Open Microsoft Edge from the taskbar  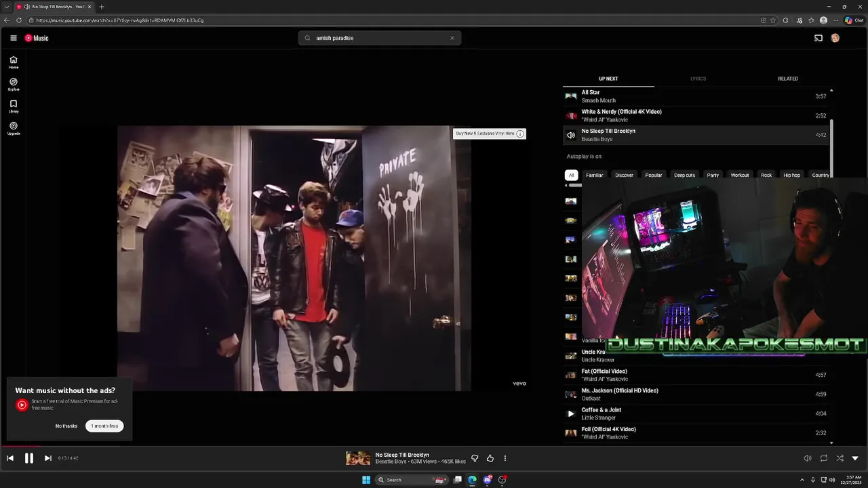tap(472, 480)
